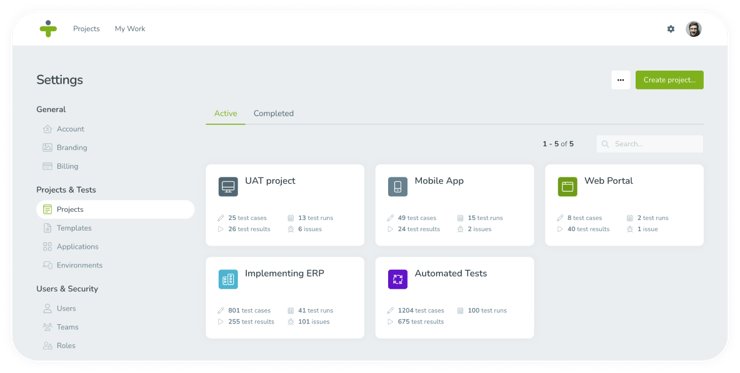Open Teams settings
Screen dimensions: 740x373
point(67,327)
